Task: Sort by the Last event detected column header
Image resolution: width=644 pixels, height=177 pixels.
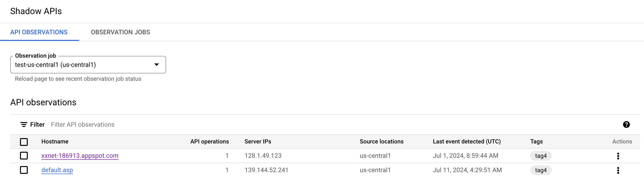Action: point(466,141)
